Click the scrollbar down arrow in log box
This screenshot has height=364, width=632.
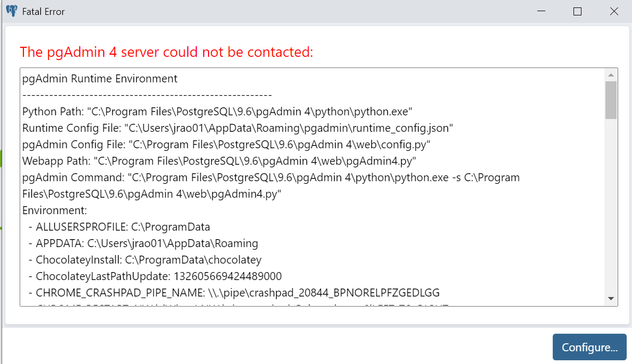pyautogui.click(x=611, y=298)
